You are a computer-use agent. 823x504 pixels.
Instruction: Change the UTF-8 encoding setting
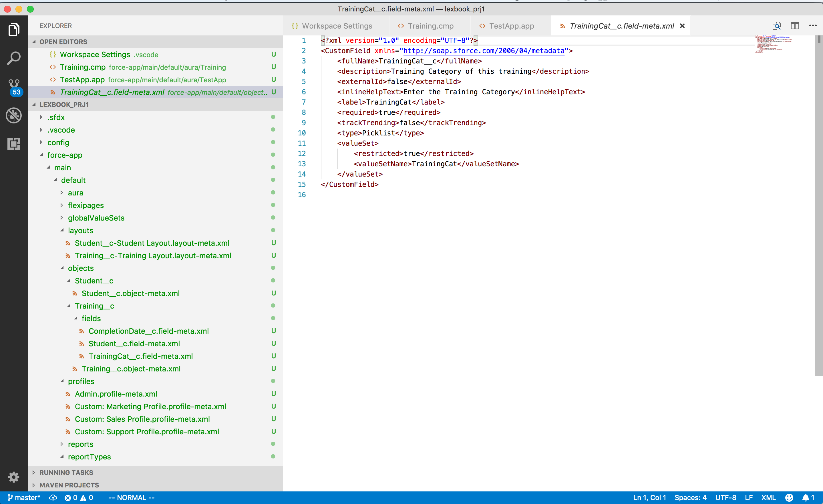click(x=725, y=498)
